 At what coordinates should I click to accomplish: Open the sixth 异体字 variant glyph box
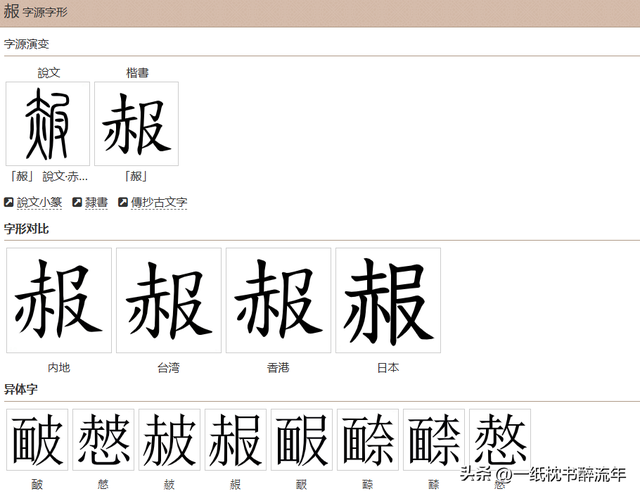368,440
